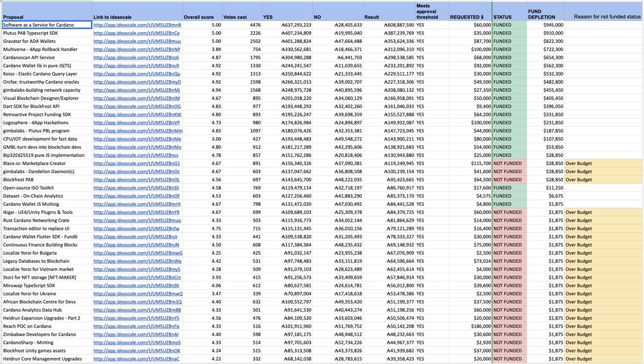Select Over Budget reason for Heidrun Core Management Upgrades

pyautogui.click(x=603, y=359)
